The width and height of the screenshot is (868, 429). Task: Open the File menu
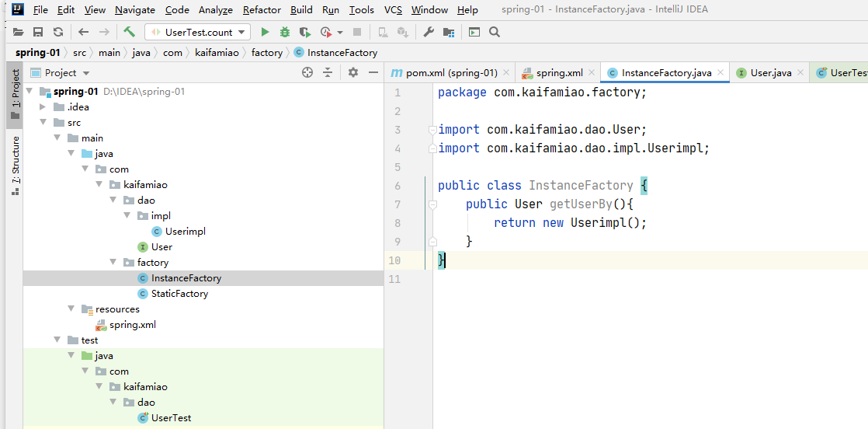[x=40, y=10]
